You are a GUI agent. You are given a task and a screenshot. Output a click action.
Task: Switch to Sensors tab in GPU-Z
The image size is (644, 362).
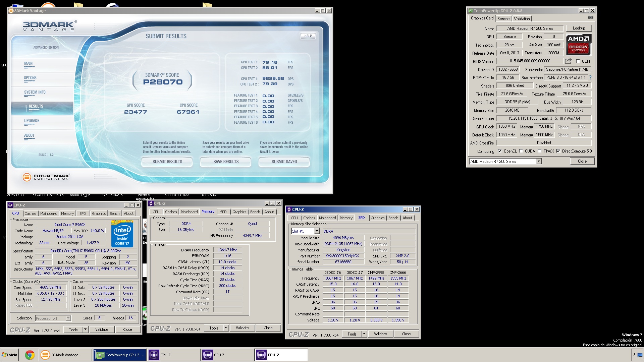click(504, 19)
